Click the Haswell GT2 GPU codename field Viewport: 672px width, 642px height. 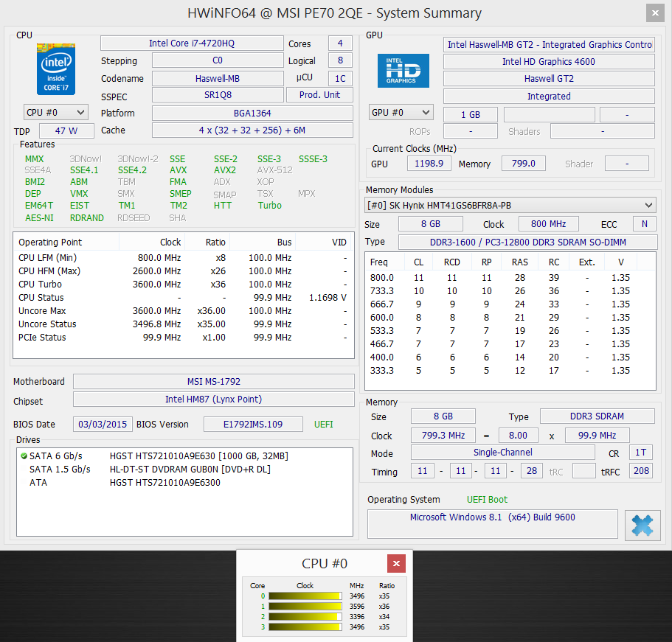[x=549, y=78]
